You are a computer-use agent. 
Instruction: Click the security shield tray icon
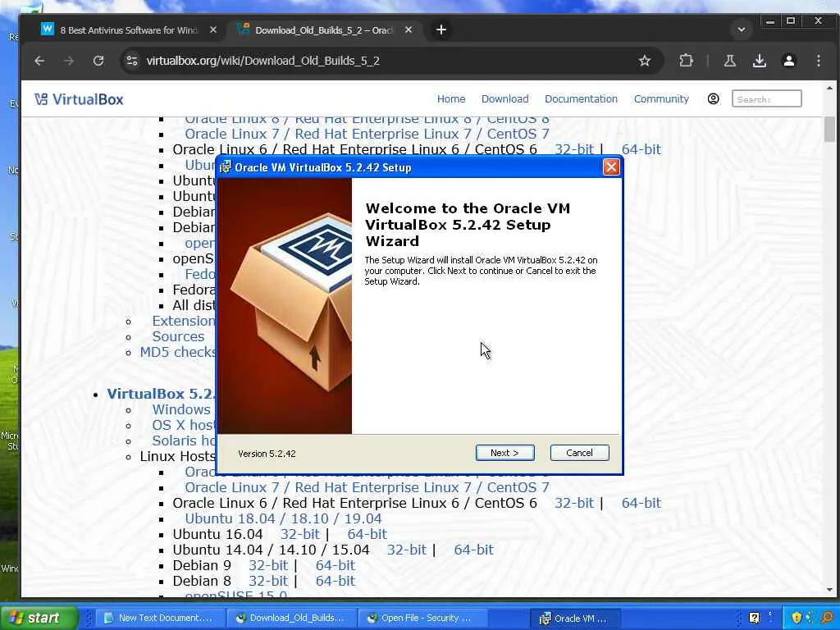click(797, 619)
